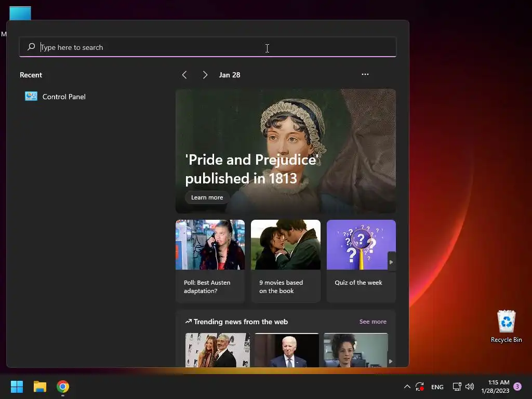Viewport: 532px width, 399px height.
Task: Show hidden tray icons chevron
Action: pos(407,387)
